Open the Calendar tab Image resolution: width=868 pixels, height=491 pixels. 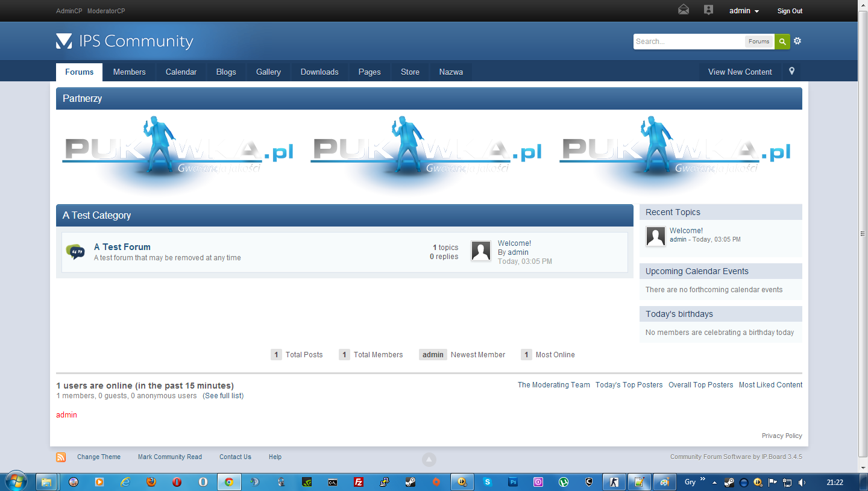pos(181,72)
